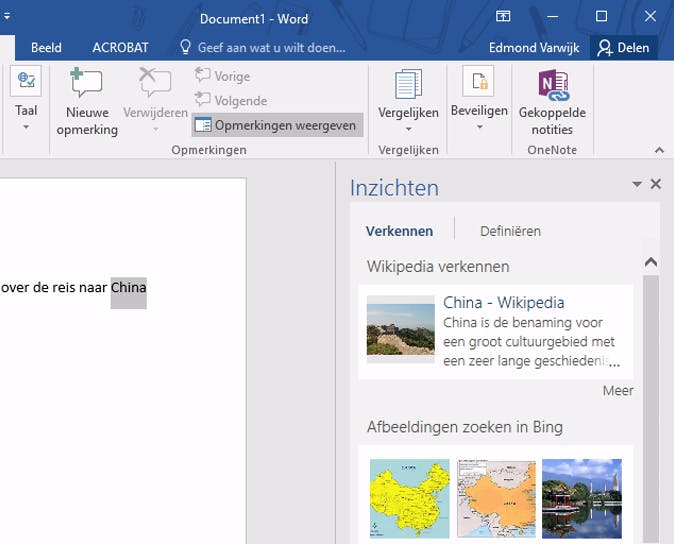Open ribbon display options icon
Screen dimensions: 674x544
tap(503, 17)
